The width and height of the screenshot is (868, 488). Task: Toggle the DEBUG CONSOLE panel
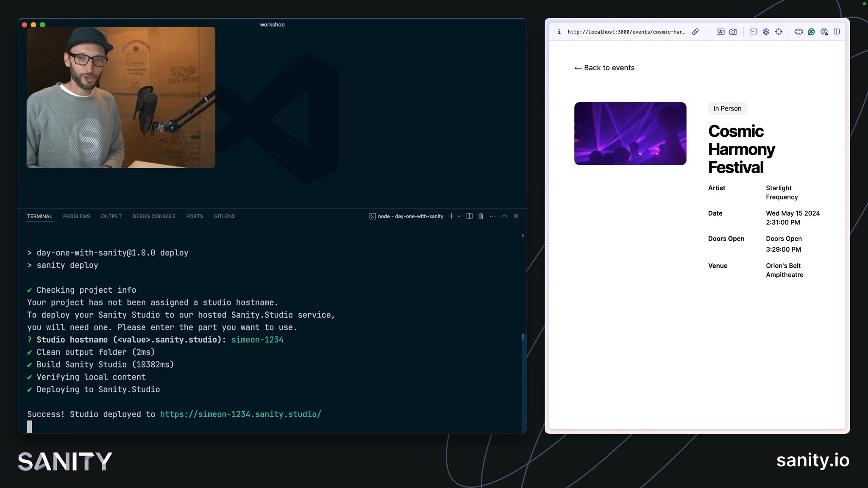(x=154, y=216)
